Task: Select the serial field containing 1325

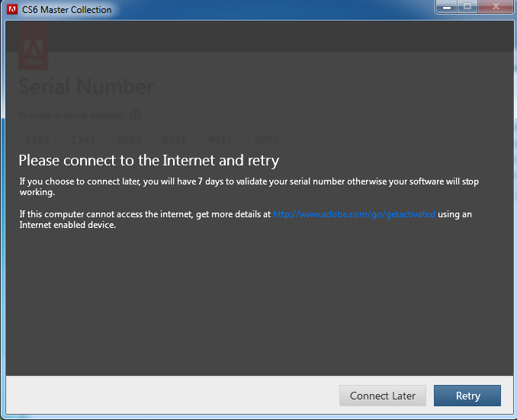Action: coord(37,139)
